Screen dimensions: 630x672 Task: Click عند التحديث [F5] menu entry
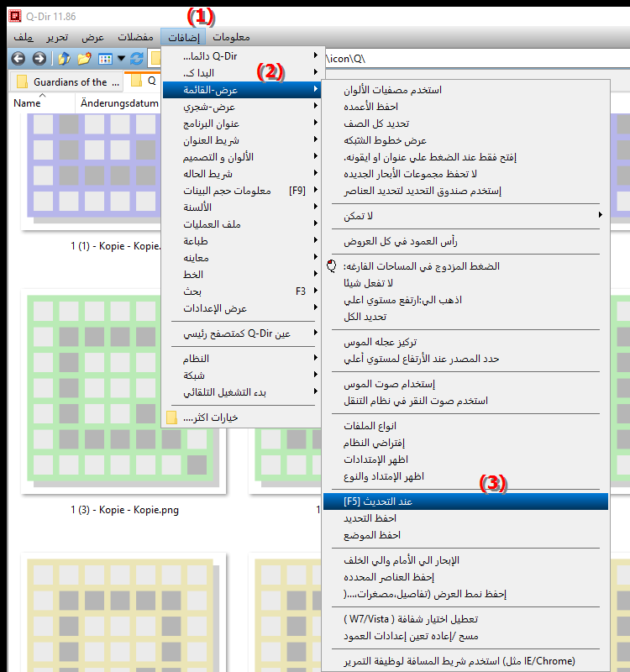[x=465, y=501]
